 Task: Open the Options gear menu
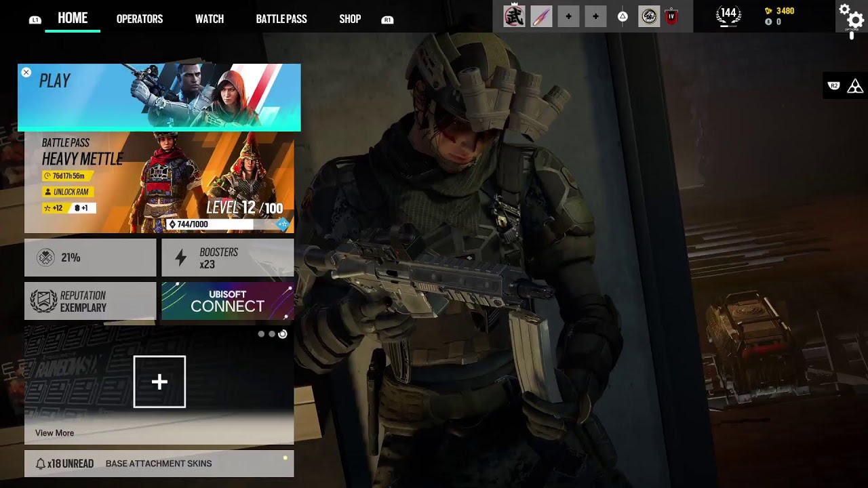coord(851,17)
